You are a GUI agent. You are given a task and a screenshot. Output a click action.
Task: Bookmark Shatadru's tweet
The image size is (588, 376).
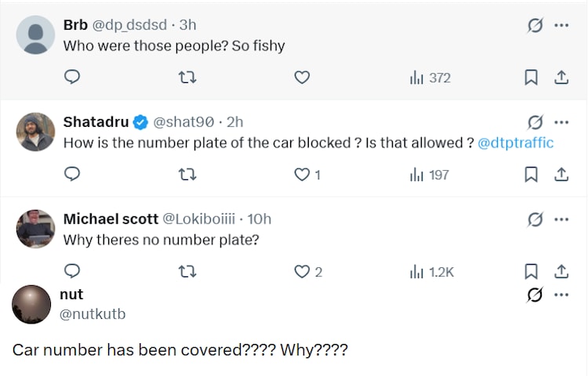[531, 175]
